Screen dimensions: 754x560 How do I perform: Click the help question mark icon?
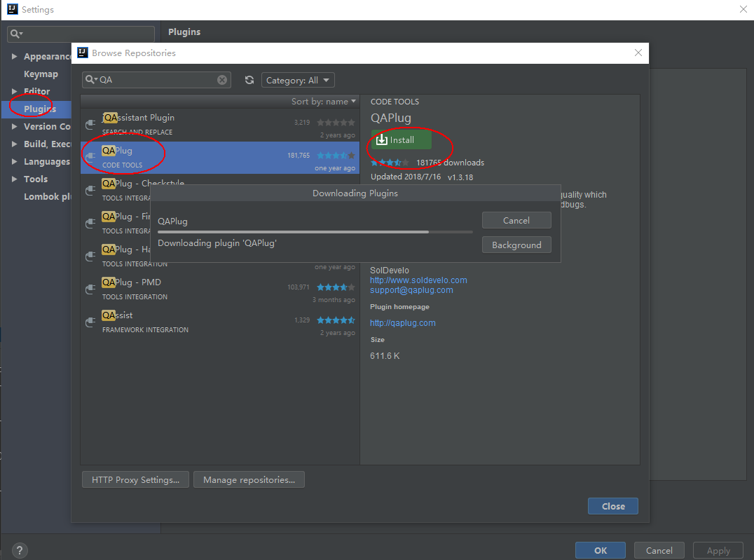(19, 550)
